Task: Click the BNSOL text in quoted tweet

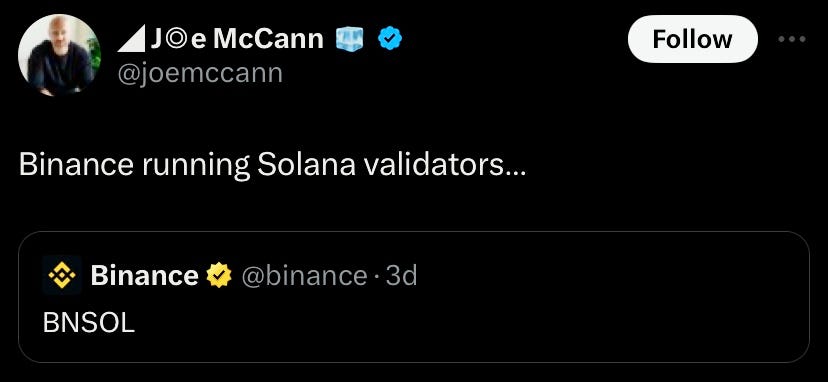Action: point(89,323)
